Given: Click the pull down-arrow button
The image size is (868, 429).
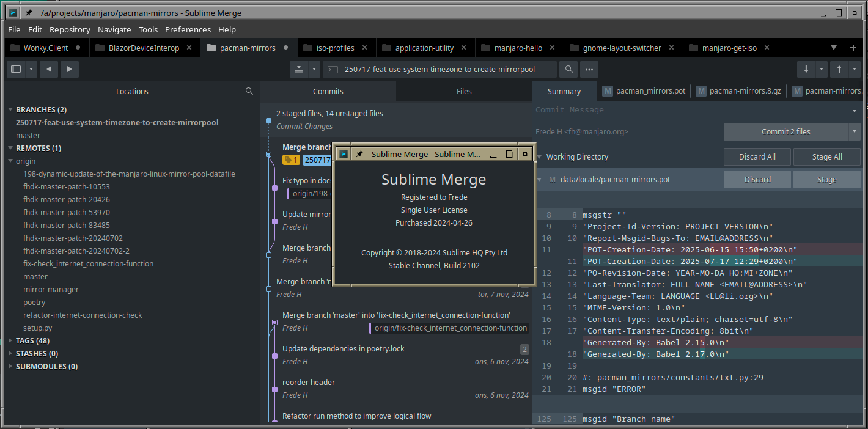Looking at the screenshot, I should (x=806, y=69).
